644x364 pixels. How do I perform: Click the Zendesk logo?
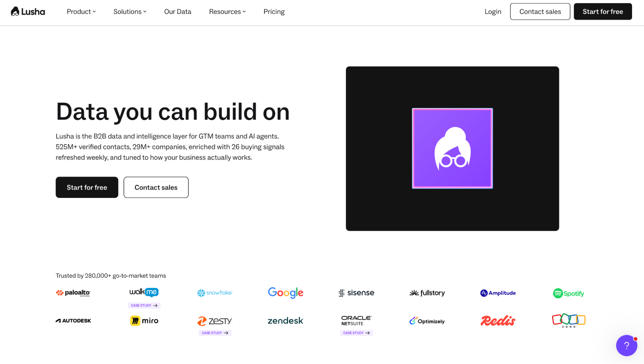coord(285,321)
